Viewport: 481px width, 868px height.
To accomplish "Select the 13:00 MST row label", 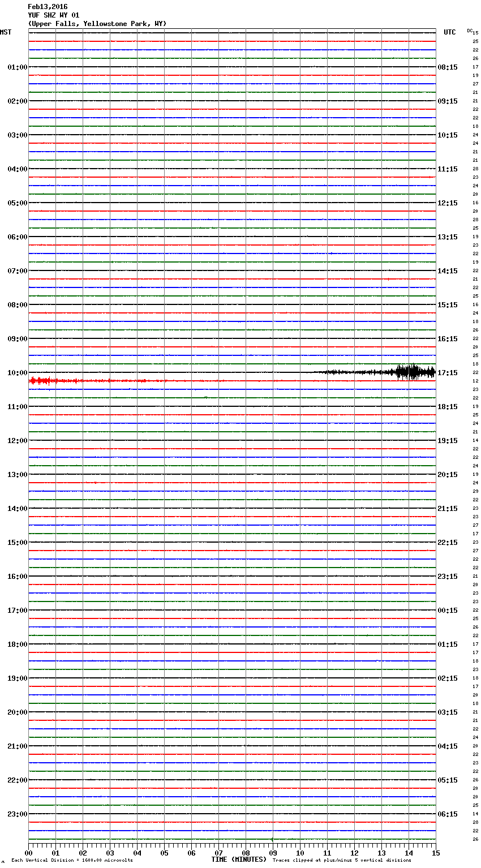I will point(18,475).
